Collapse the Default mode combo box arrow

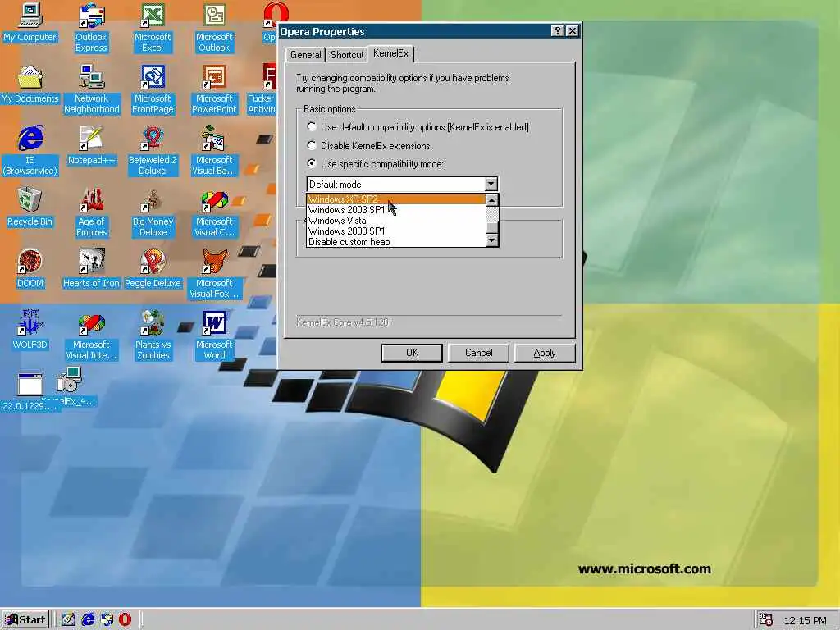click(x=491, y=185)
